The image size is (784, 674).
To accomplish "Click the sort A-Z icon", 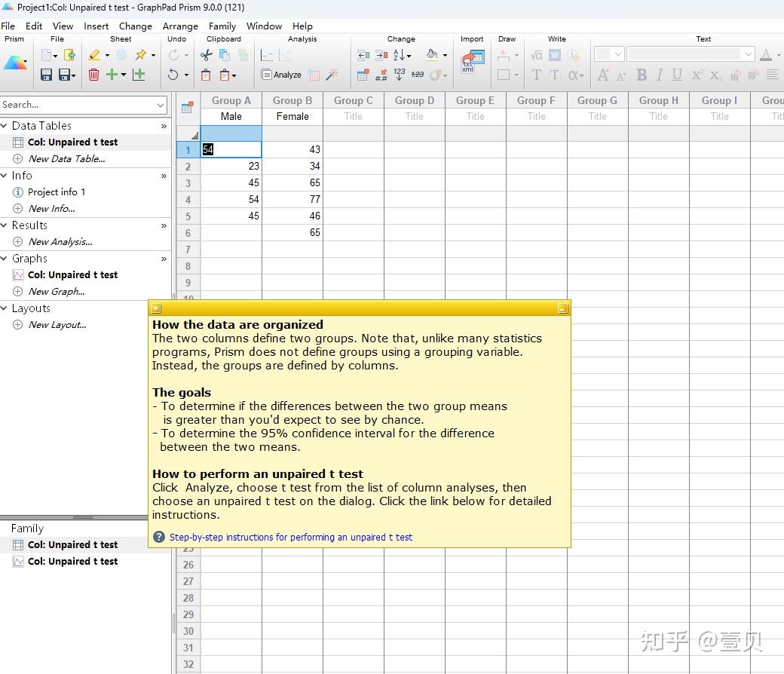I will tap(400, 55).
